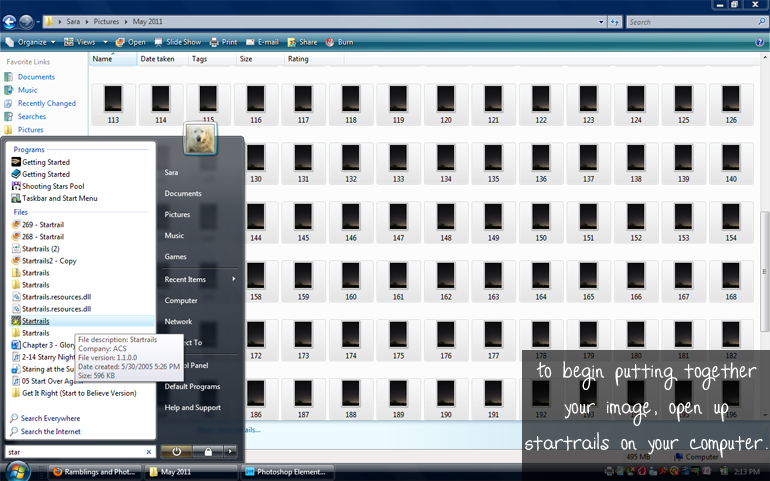Open the Startrails (2) file result
The width and height of the screenshot is (770, 481).
pyautogui.click(x=35, y=249)
